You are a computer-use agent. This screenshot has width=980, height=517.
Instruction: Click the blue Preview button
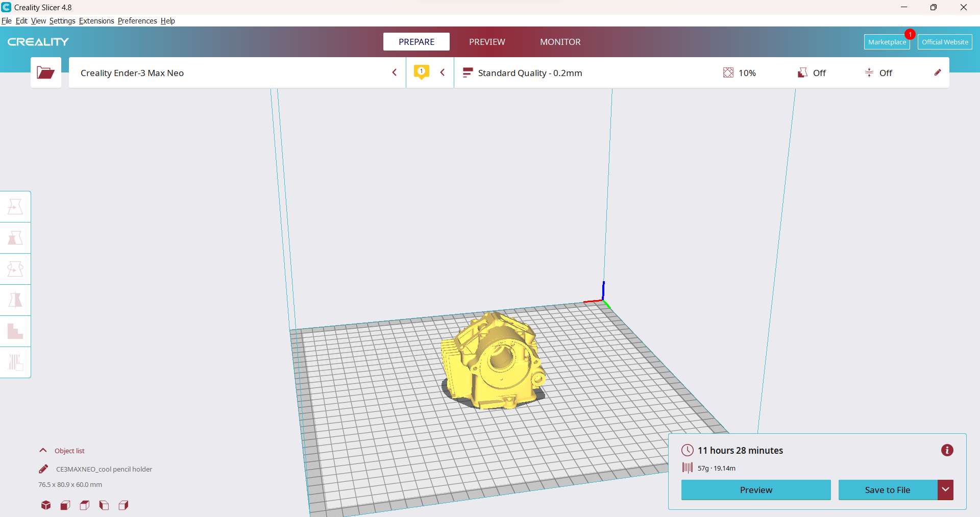[755, 490]
